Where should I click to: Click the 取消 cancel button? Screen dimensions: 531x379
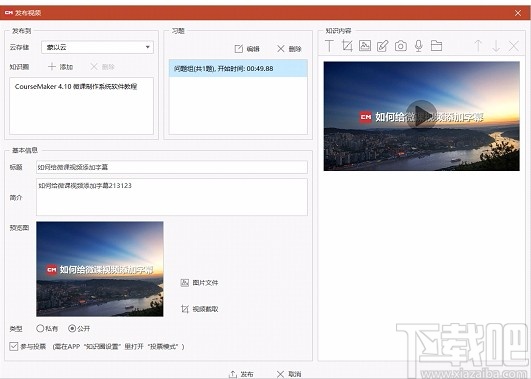click(289, 374)
